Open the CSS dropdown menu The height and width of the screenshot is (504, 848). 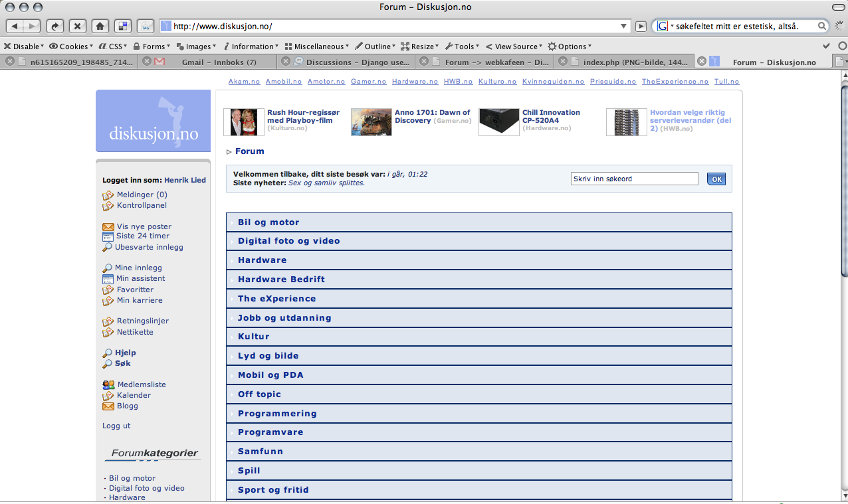(114, 46)
